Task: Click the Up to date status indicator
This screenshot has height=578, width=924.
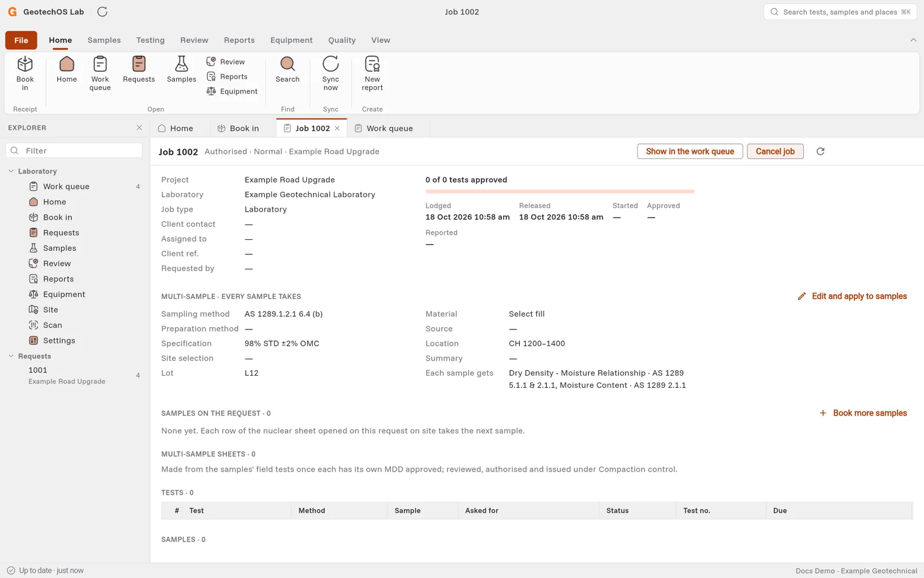Action: point(45,570)
